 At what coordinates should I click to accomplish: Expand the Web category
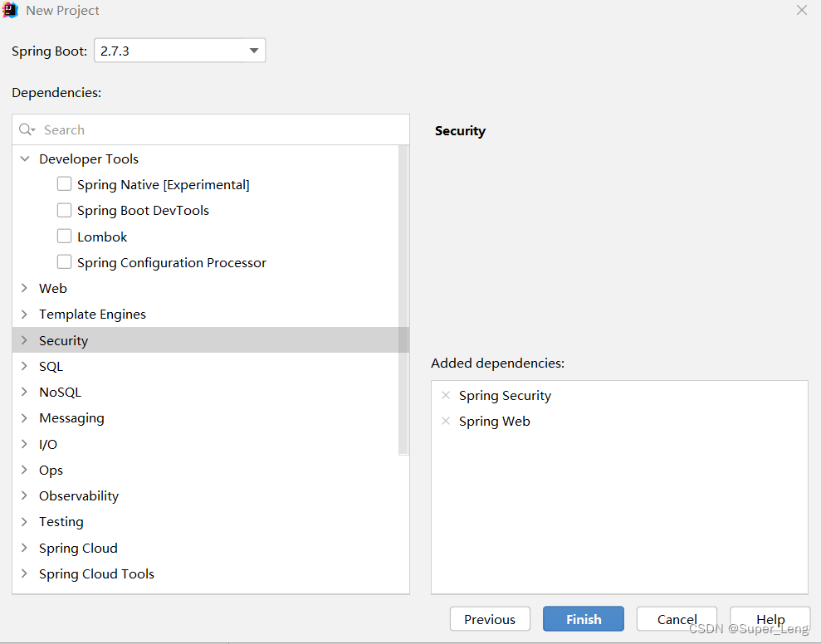[x=25, y=288]
